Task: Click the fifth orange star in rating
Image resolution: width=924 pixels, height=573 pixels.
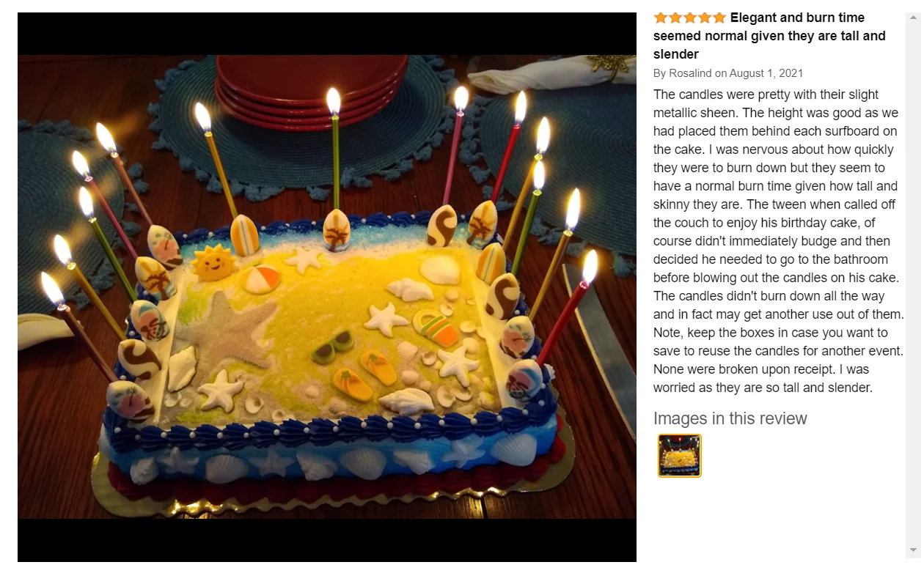Action: tap(719, 18)
